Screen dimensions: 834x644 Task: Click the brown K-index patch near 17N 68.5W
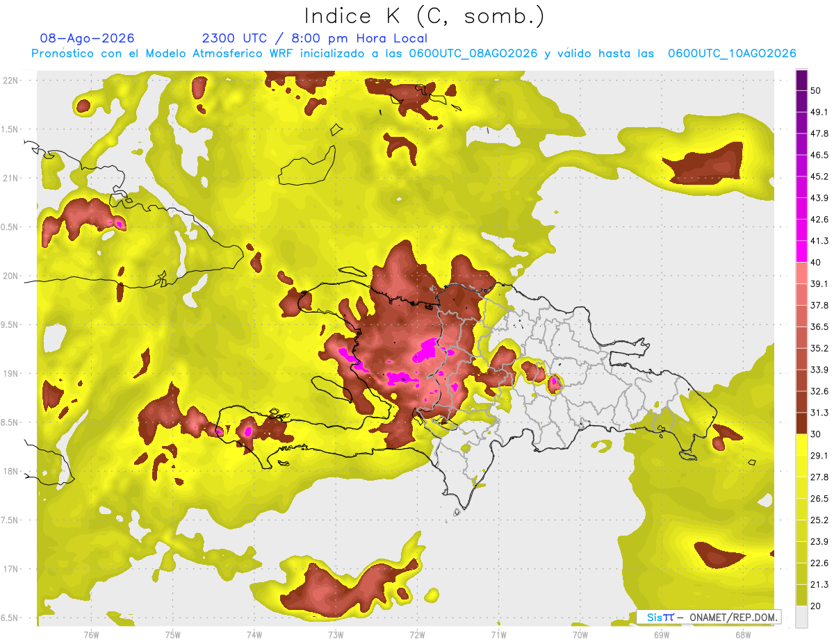coord(719,554)
